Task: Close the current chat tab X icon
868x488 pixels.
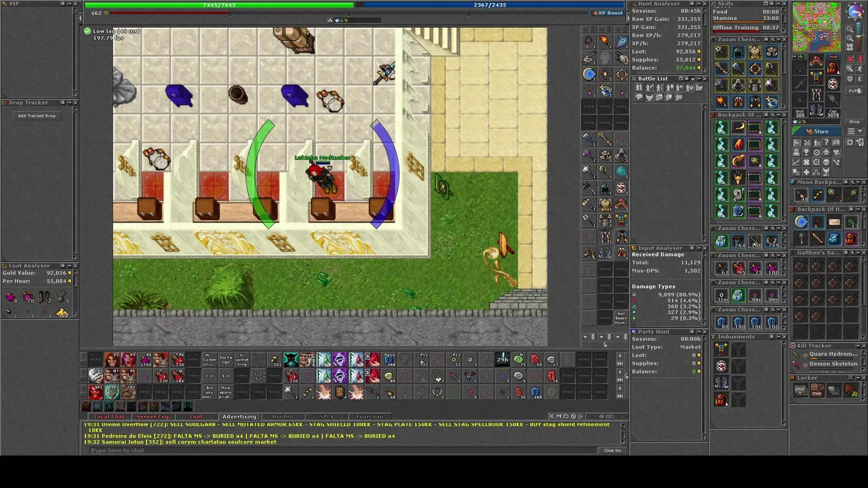Action: click(551, 416)
